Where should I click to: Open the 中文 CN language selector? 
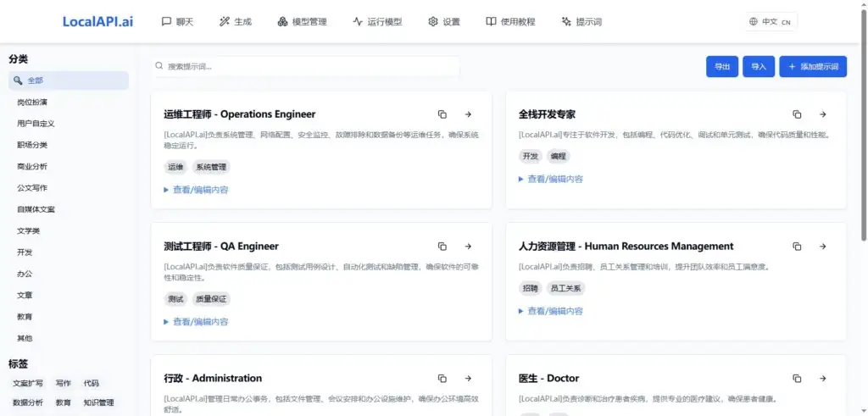[771, 22]
